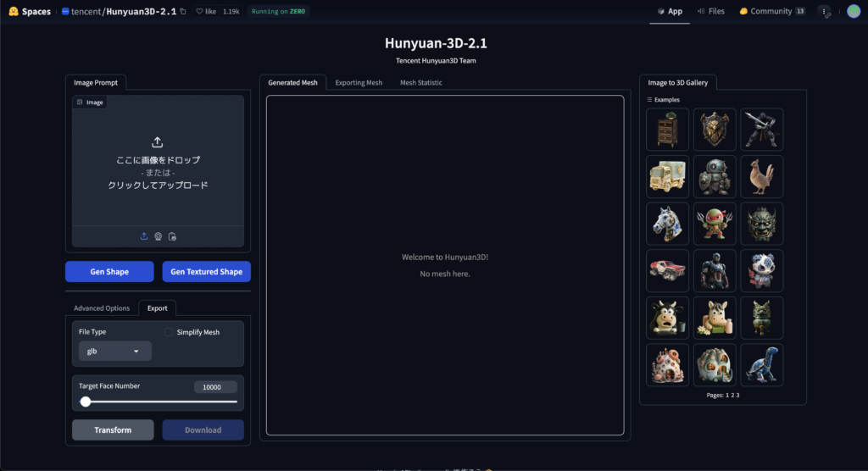868x471 pixels.
Task: Switch to the Generated Mesh tab
Action: (x=292, y=82)
